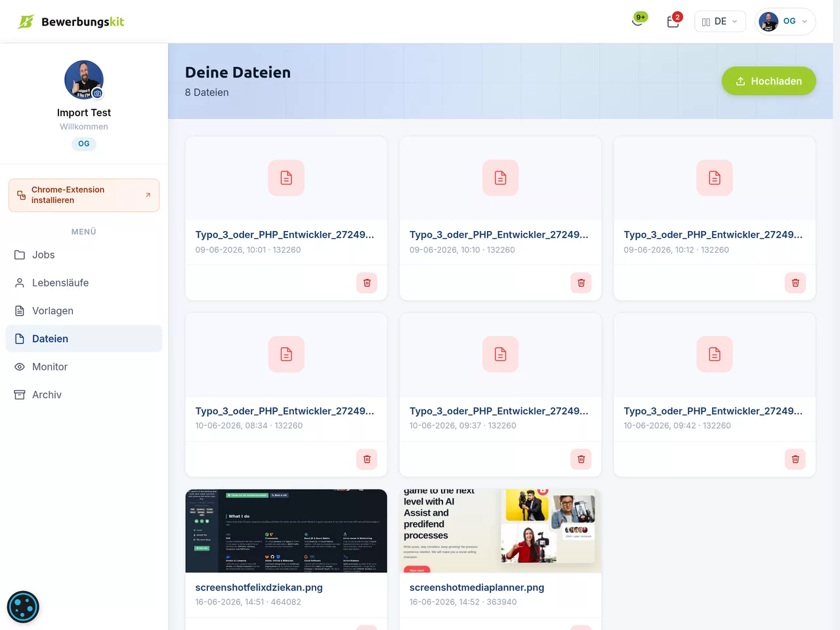Open Jobs in the sidebar menu
The height and width of the screenshot is (630, 840).
tap(84, 255)
